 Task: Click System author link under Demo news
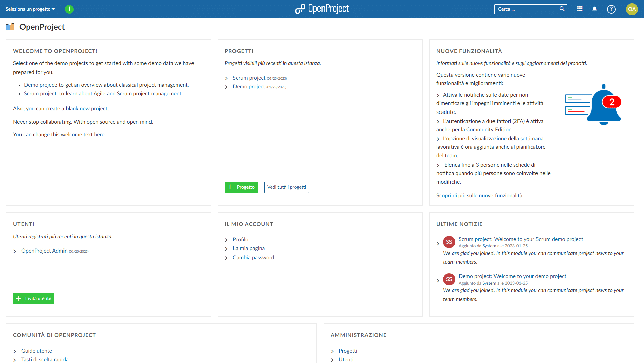click(489, 283)
